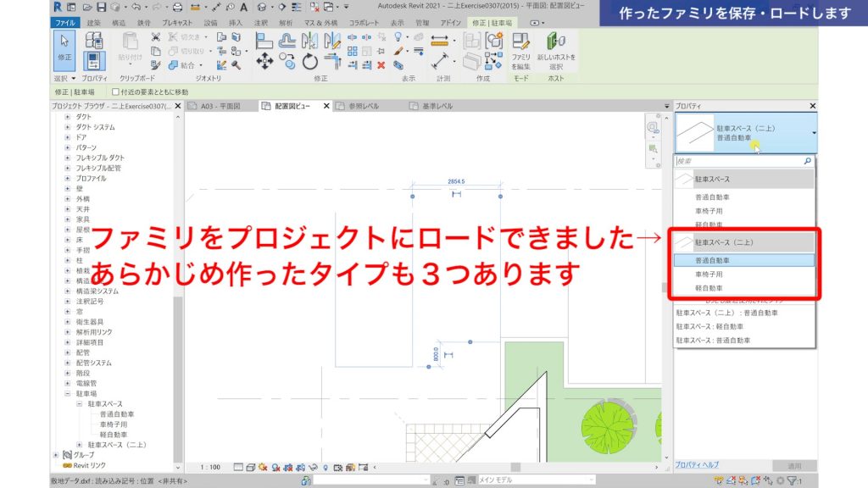Select the Modify (修正) arrow tool
The width and height of the screenshot is (868, 488).
click(x=63, y=41)
